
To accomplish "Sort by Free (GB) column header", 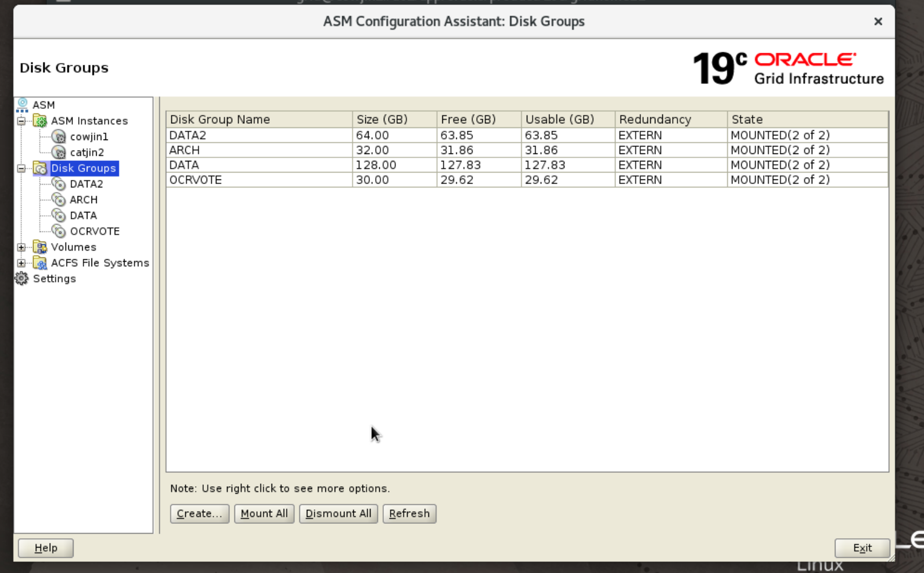I will pyautogui.click(x=479, y=119).
